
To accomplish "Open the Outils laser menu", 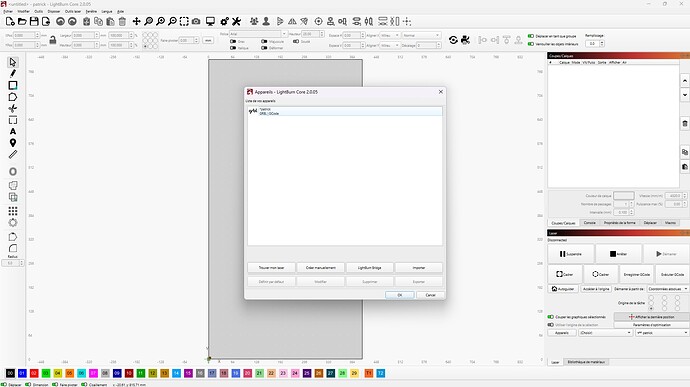I will (x=73, y=11).
